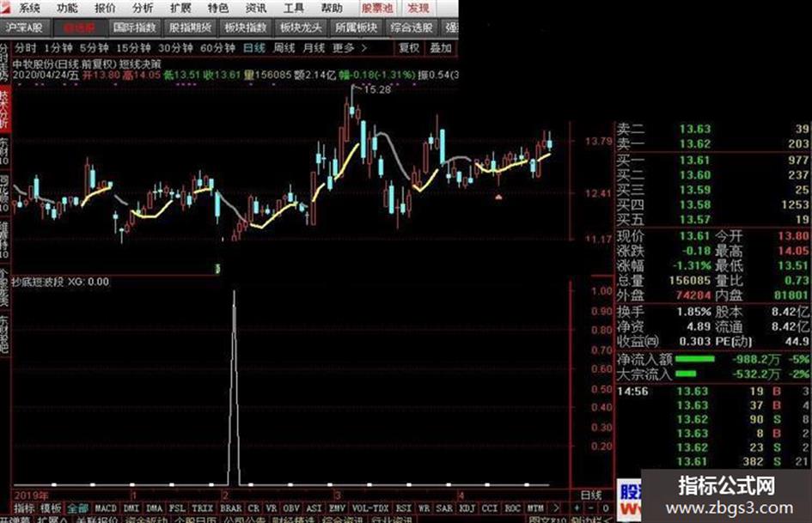812x523 pixels.
Task: Select the RSI indicator
Action: pos(403,508)
